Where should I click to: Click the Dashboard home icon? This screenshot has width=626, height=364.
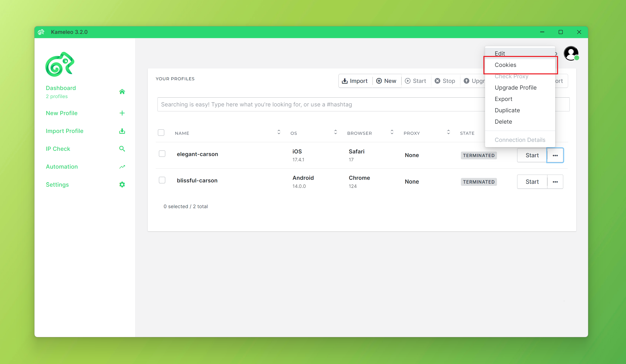click(122, 92)
